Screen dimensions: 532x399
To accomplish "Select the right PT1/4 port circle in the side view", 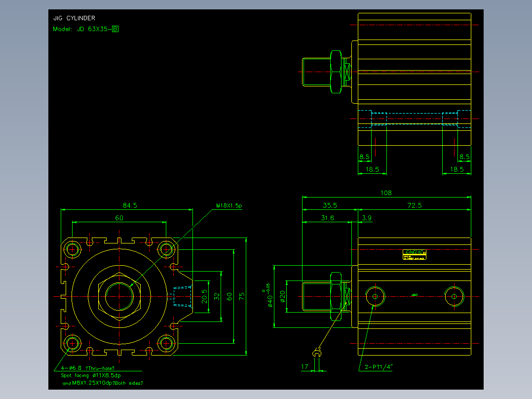I will 454,296.
